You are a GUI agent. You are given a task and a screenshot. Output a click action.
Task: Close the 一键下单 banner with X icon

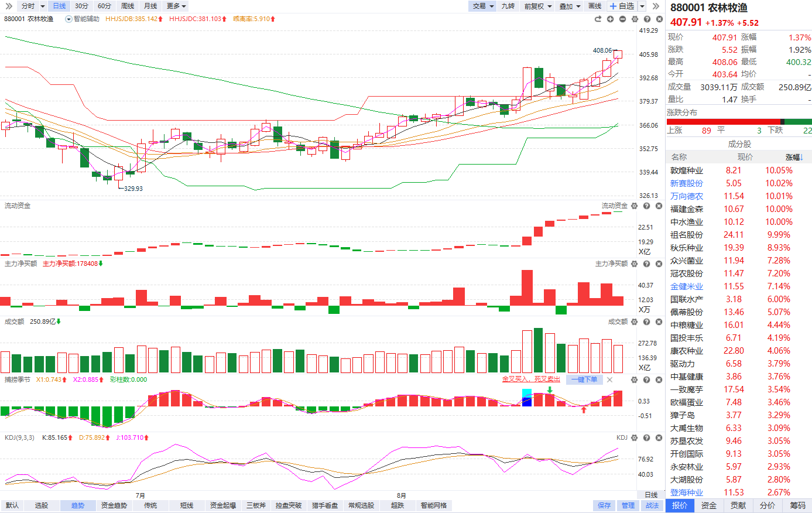tap(609, 379)
